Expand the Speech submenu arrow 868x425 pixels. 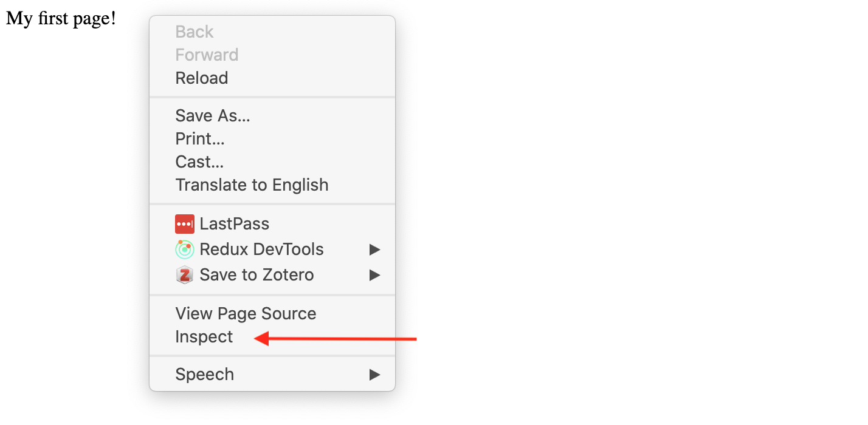pos(374,375)
